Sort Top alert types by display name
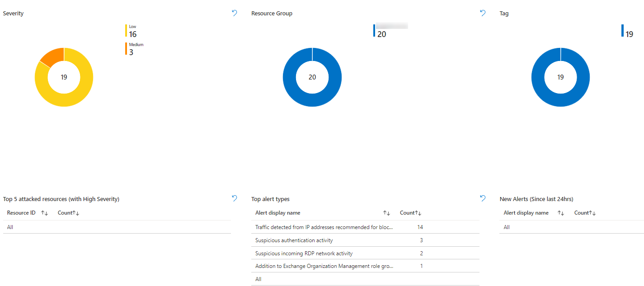 coord(386,213)
